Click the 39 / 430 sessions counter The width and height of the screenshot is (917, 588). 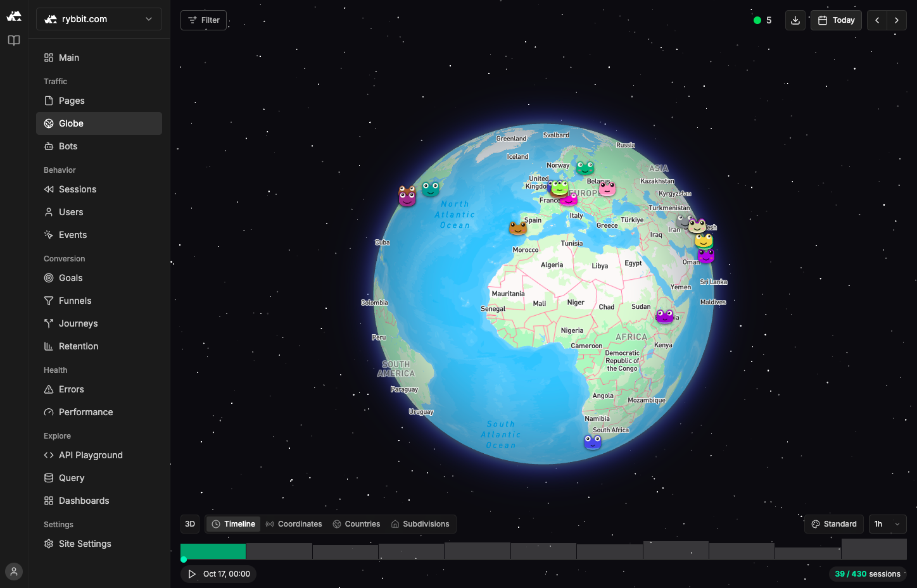pyautogui.click(x=868, y=574)
